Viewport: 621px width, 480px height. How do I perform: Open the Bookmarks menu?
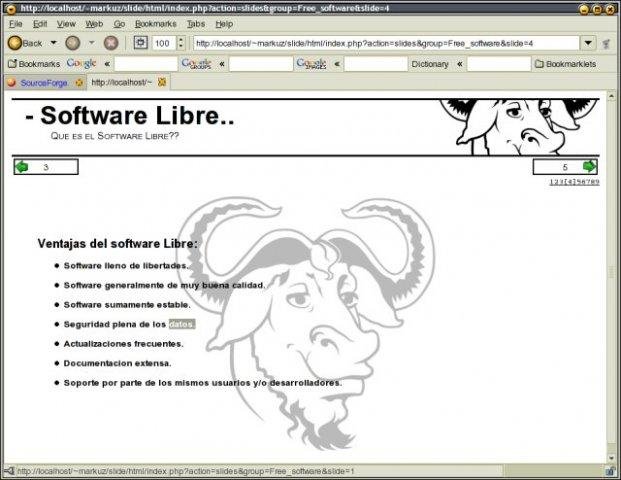[156, 24]
